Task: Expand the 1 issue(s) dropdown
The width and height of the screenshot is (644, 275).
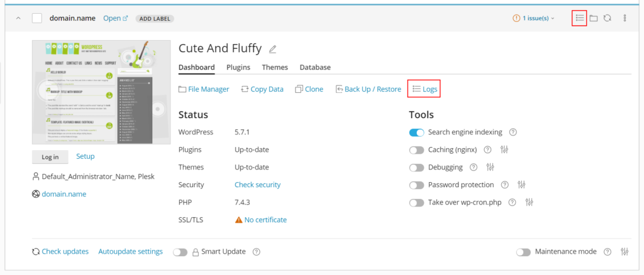Action: 538,18
